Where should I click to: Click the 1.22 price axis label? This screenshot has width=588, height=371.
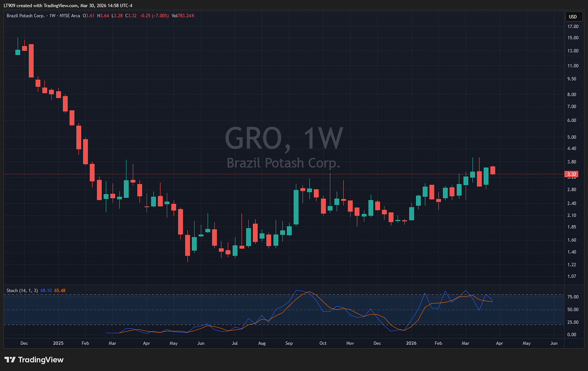click(572, 265)
